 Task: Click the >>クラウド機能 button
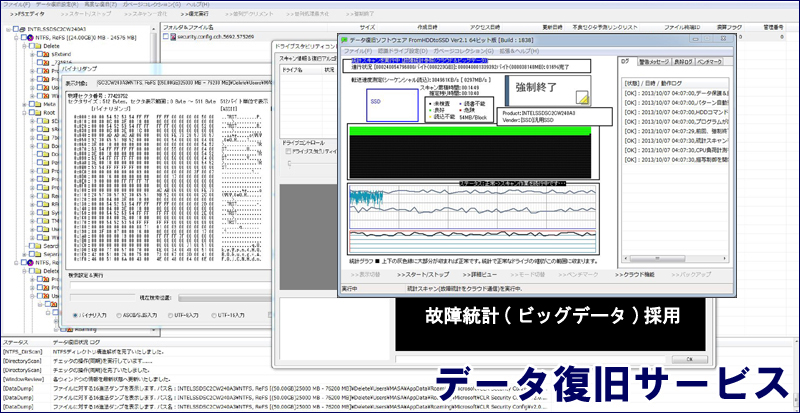[635, 275]
